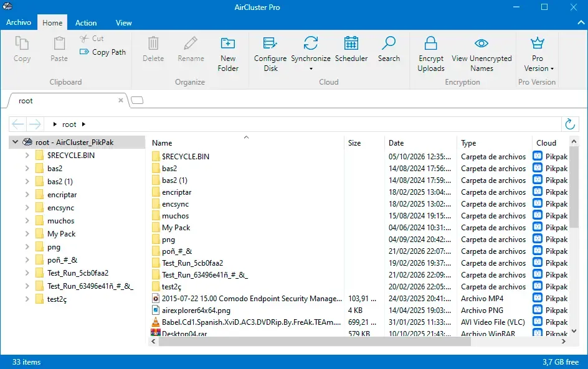Viewport: 588px width, 369px height.
Task: Expand bas2 (1) tree folder
Action: [27, 181]
